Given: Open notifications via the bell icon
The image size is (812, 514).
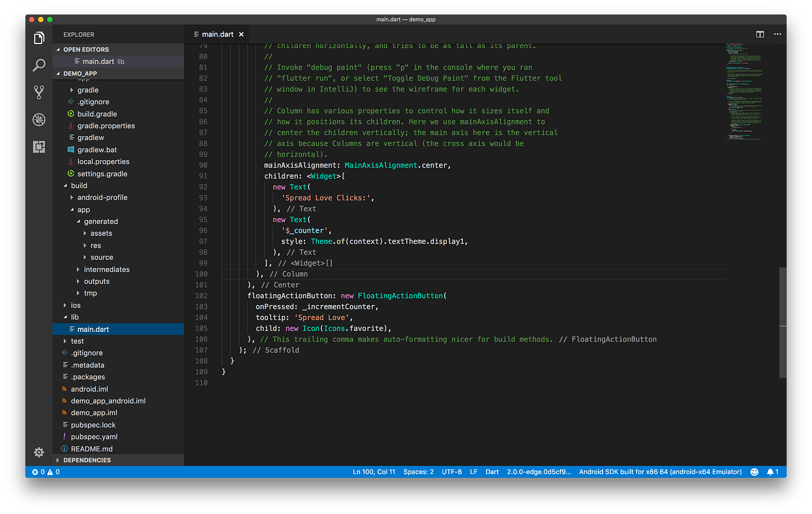Looking at the screenshot, I should coord(771,472).
